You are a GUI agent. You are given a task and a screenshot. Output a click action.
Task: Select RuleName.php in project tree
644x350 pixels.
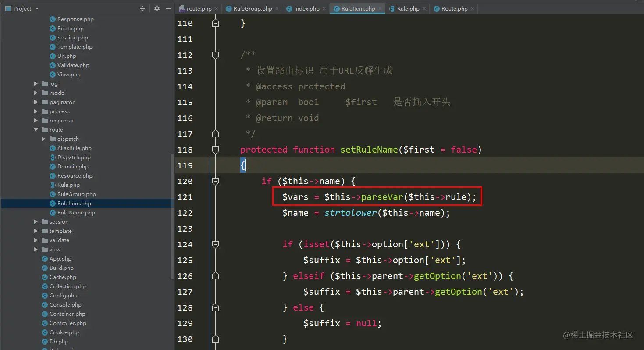click(76, 212)
